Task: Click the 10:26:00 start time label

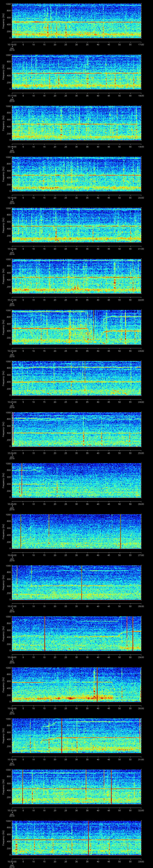Action: [x=12, y=555]
